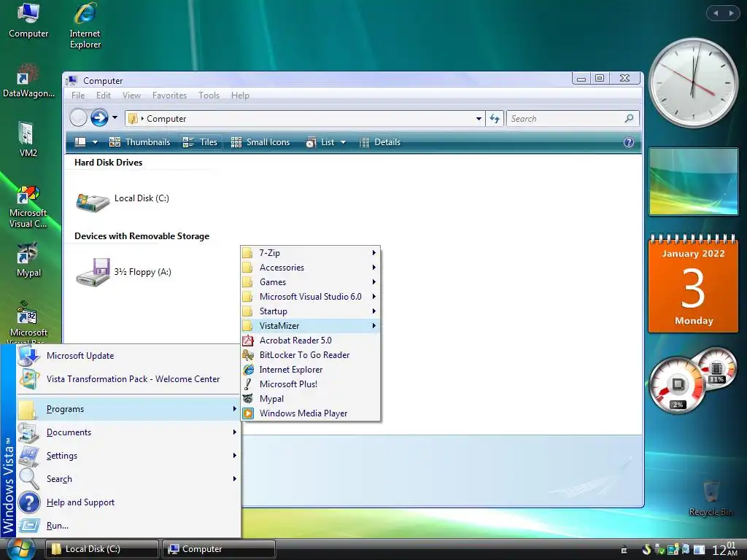Expand the 7-Zip program folder
This screenshot has height=560, width=747.
[310, 253]
